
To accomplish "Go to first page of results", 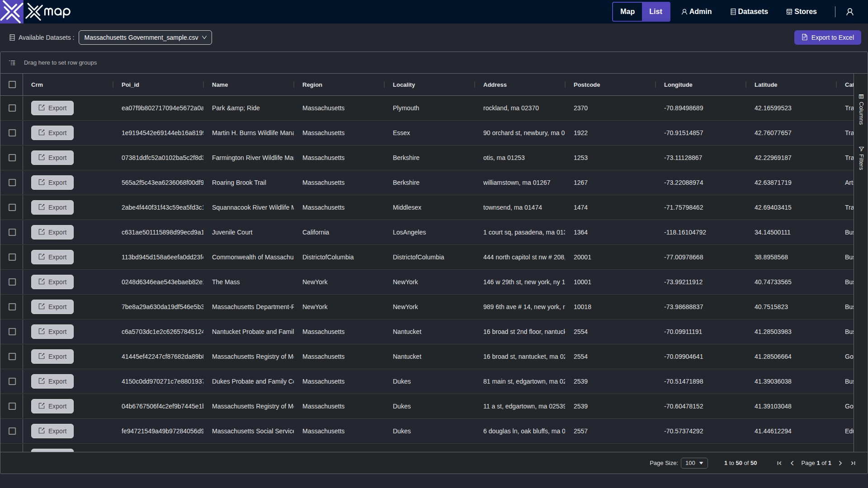I will [x=779, y=463].
